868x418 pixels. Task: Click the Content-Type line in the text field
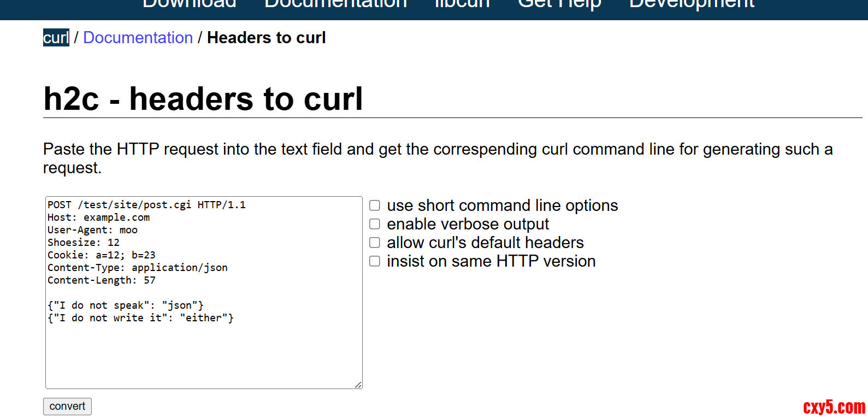point(137,268)
